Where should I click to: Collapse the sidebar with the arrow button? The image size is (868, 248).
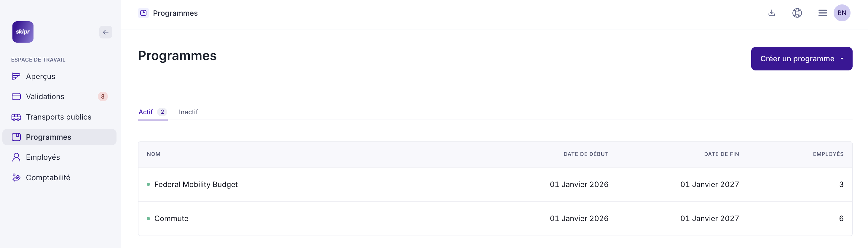[x=106, y=32]
